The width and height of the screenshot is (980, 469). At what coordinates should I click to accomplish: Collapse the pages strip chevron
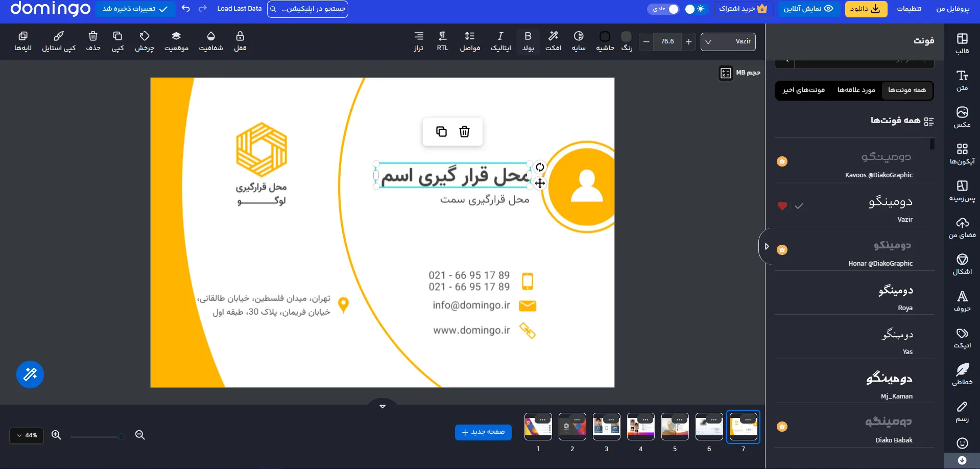(x=383, y=406)
